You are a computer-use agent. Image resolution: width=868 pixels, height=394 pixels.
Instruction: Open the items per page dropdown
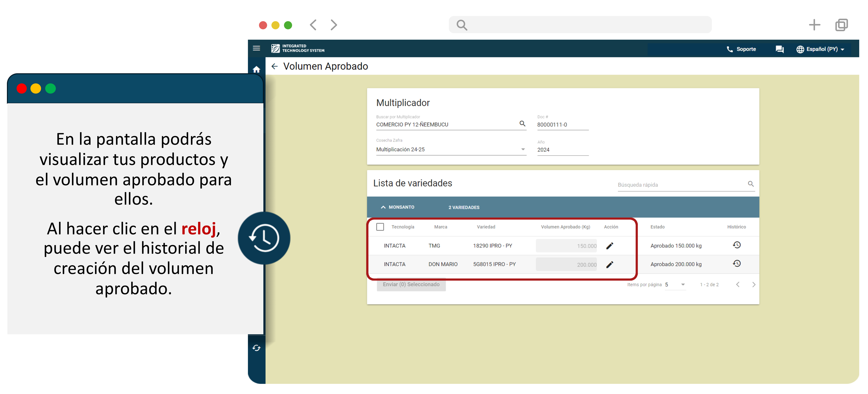[x=675, y=285]
